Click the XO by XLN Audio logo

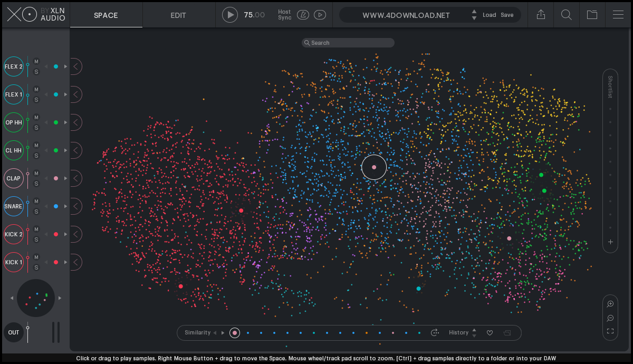click(x=36, y=14)
